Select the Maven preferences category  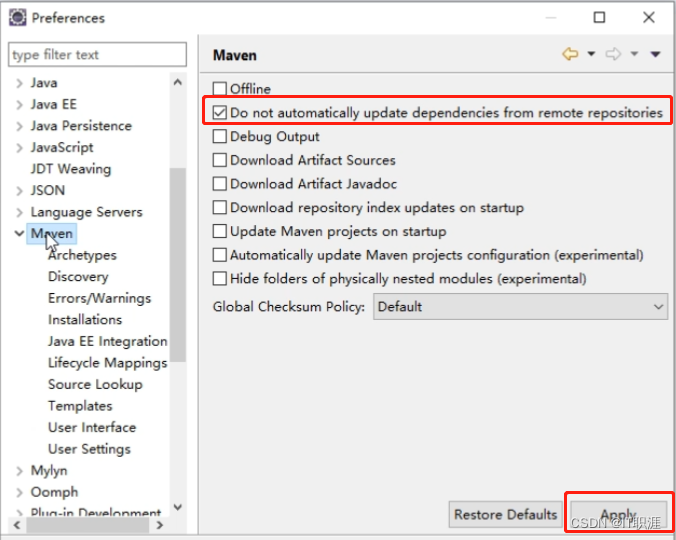(52, 234)
